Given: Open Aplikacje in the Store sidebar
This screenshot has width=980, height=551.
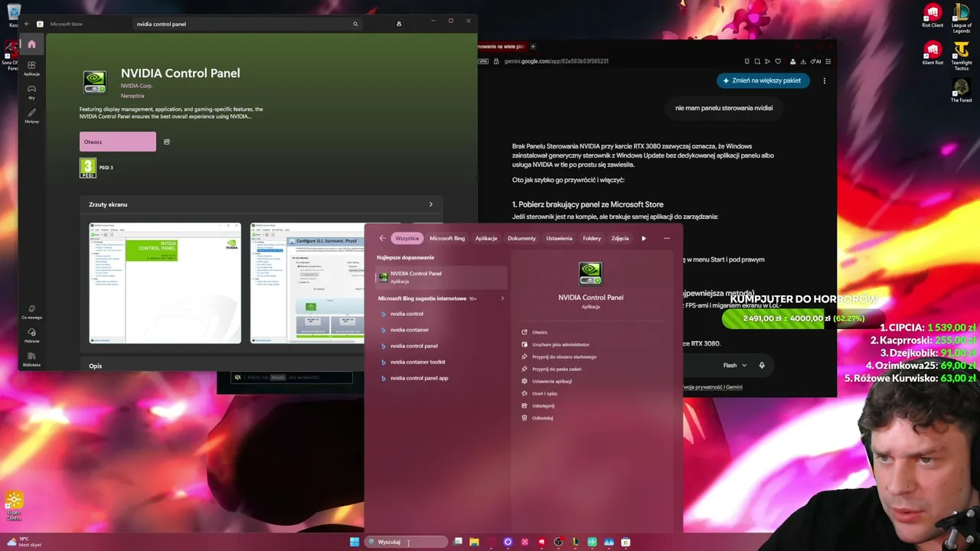Looking at the screenshot, I should coord(31,68).
